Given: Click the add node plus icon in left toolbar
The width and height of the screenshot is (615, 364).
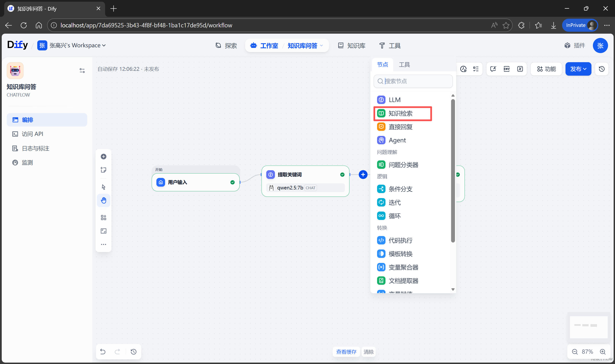Looking at the screenshot, I should point(103,157).
